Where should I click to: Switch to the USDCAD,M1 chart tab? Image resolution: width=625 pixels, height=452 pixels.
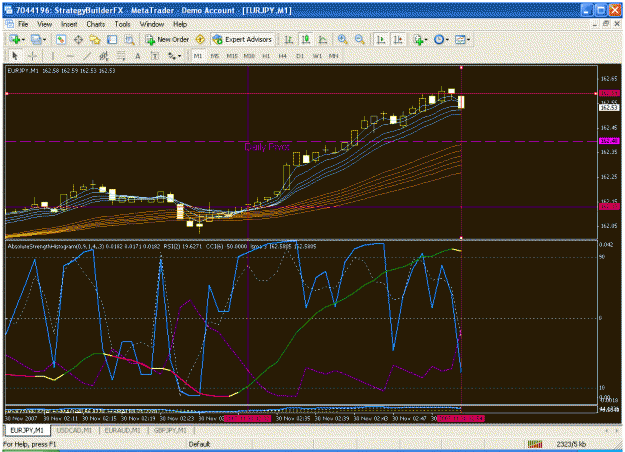click(74, 430)
